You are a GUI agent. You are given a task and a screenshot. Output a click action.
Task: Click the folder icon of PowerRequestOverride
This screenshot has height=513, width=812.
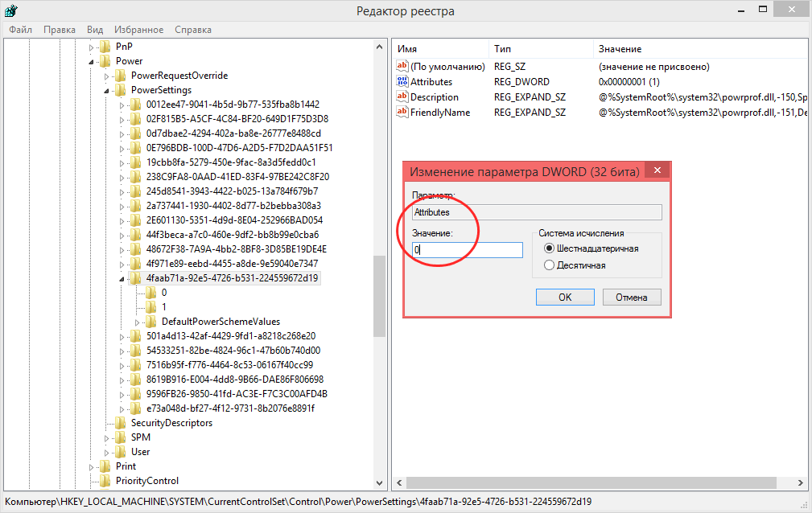point(121,76)
